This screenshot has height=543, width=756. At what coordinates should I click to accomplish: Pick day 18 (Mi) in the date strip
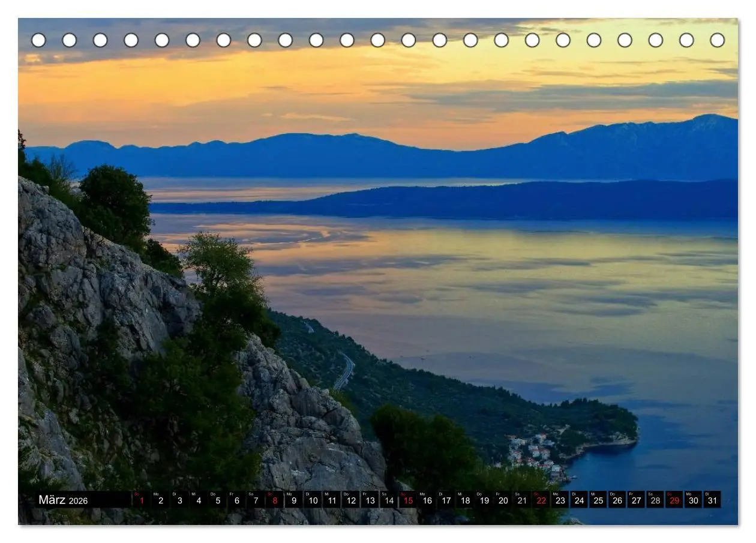point(464,500)
